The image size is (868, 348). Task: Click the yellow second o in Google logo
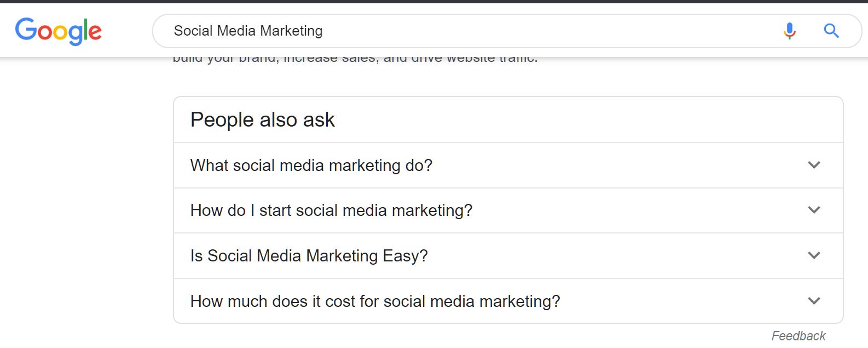coord(61,32)
